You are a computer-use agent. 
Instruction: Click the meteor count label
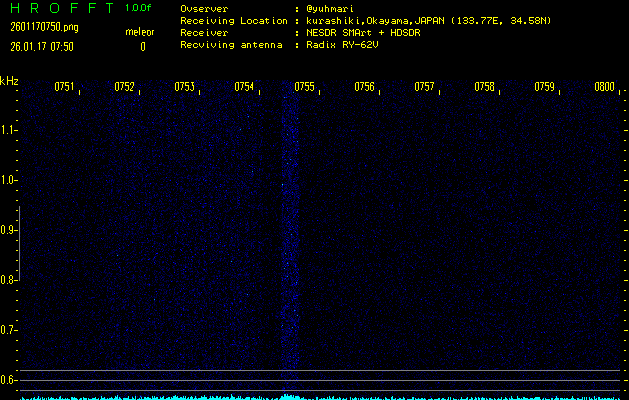click(140, 32)
